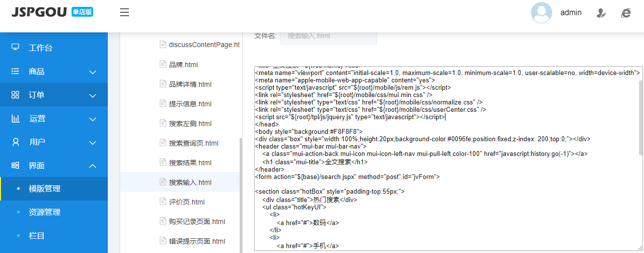Click the 单店版 badge
This screenshot has height=253, width=644.
pyautogui.click(x=82, y=12)
